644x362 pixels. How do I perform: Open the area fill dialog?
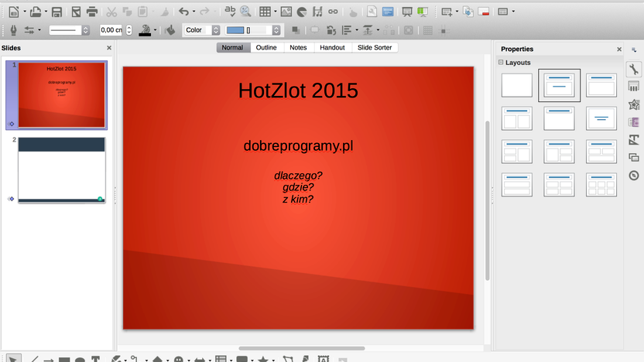pos(170,30)
